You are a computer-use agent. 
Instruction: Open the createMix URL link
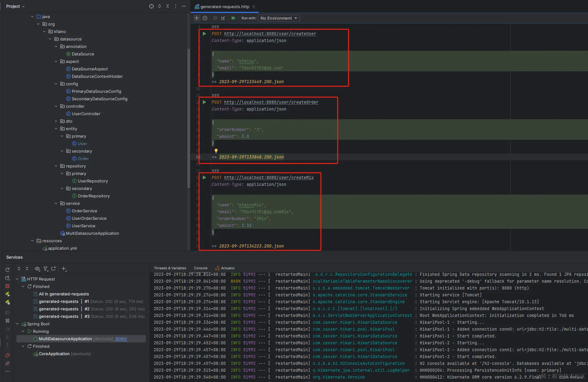coord(269,177)
